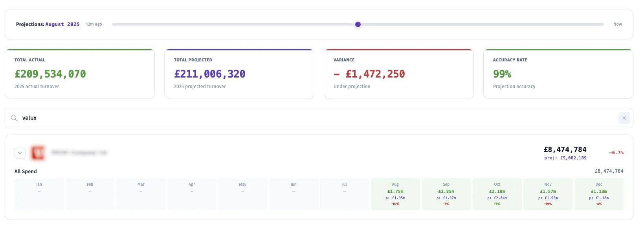This screenshot has height=231, width=644.
Task: Select the Sep monthly spend cell
Action: (446, 194)
